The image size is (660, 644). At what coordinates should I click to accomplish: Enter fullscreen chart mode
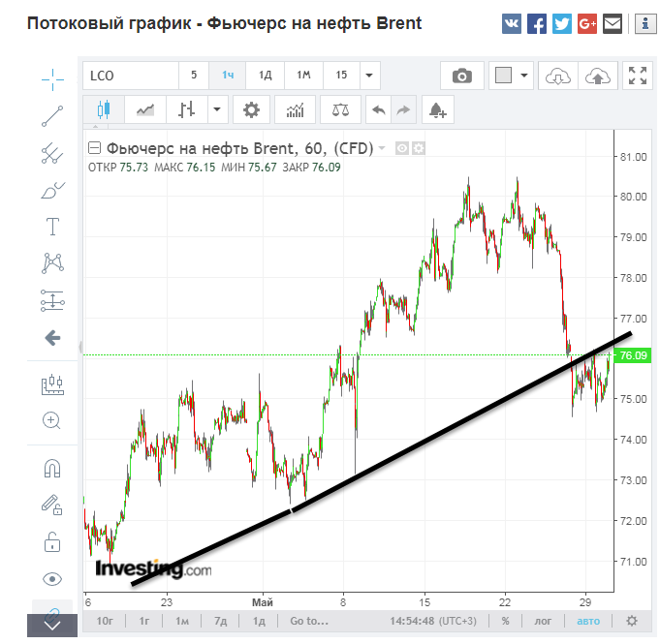[637, 76]
